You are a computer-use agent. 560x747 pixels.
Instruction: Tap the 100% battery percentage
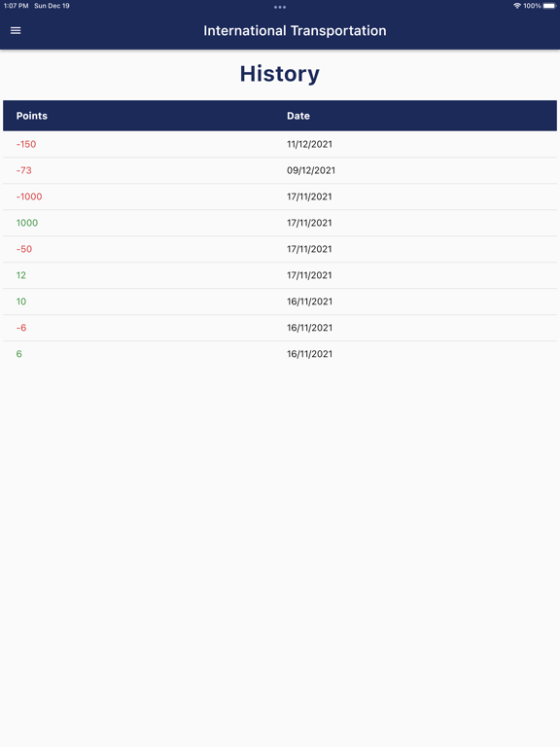(532, 6)
